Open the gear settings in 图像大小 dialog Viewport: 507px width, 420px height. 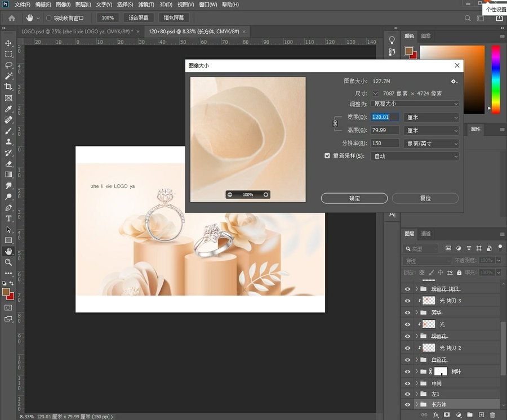454,82
